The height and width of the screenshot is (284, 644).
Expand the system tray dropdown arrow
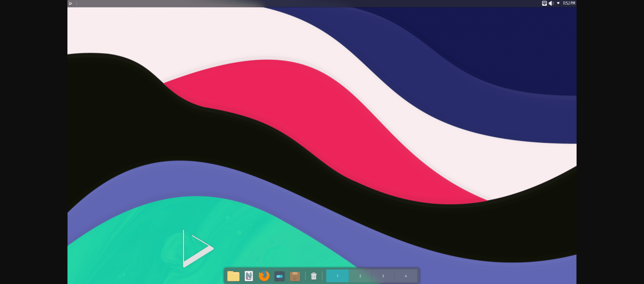pyautogui.click(x=558, y=3)
